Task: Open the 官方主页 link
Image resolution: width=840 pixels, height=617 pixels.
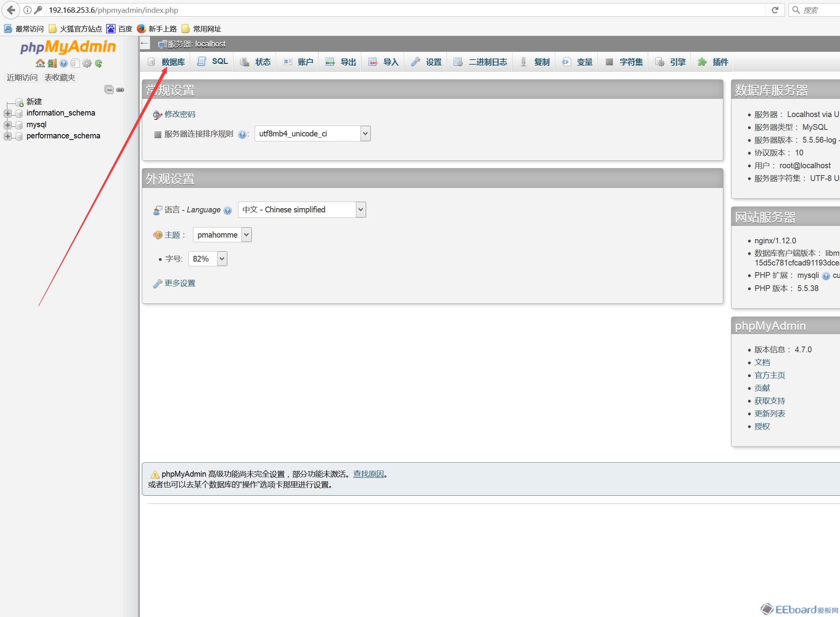Action: [x=770, y=375]
